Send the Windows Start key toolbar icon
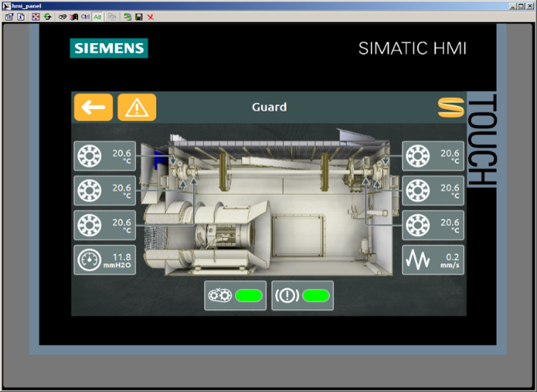This screenshot has width=537, height=392. pyautogui.click(x=74, y=17)
